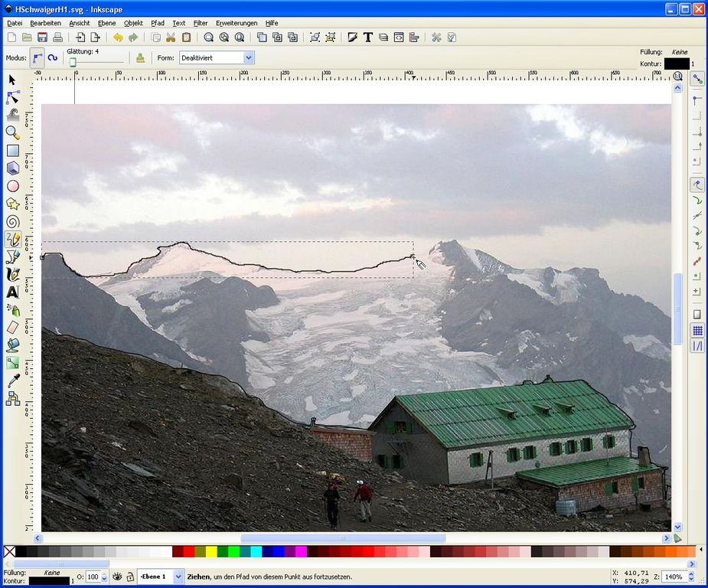
Task: Activate the color dropper tool
Action: pos(12,381)
